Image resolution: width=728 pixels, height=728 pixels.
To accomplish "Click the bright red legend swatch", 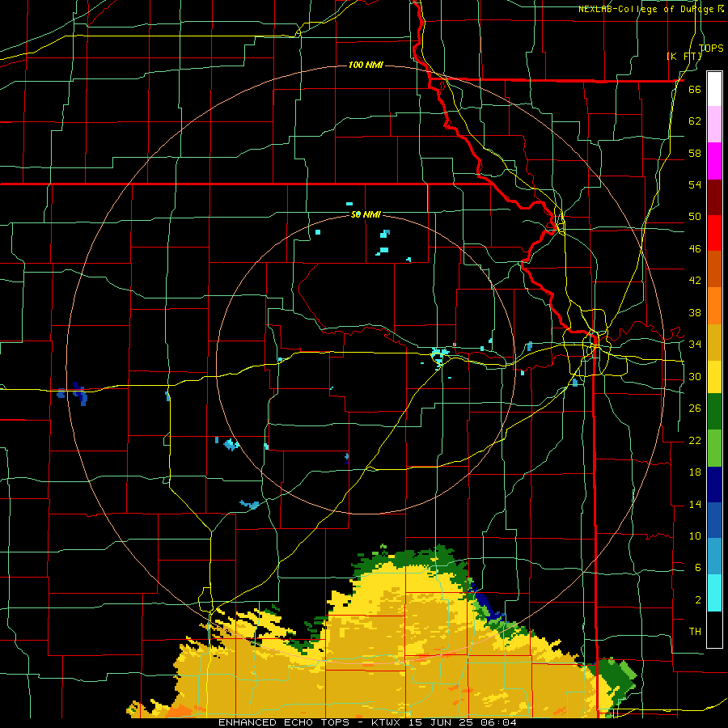I will 714,233.
